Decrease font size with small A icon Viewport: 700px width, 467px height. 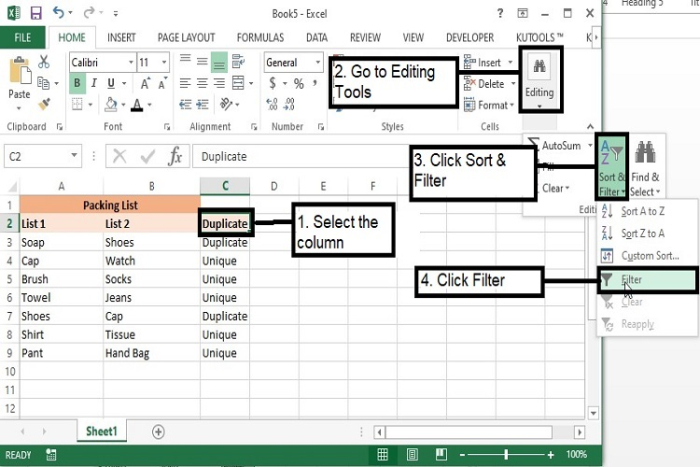click(x=162, y=83)
